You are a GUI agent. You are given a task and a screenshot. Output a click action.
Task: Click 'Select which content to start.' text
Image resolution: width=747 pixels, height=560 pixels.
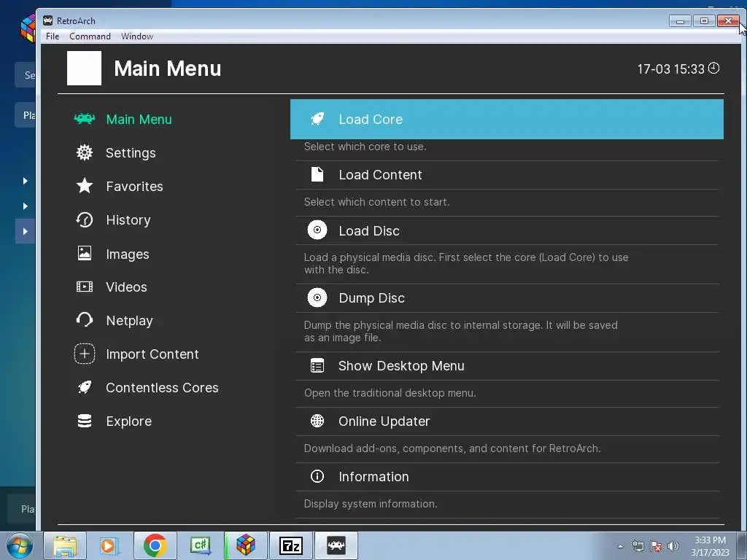376,202
